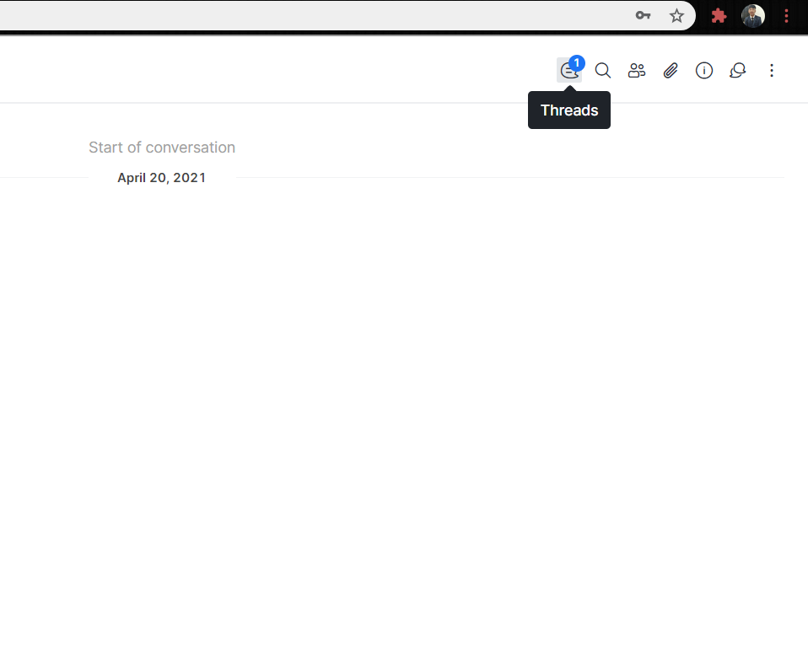Click the Threads tooltip label

569,110
